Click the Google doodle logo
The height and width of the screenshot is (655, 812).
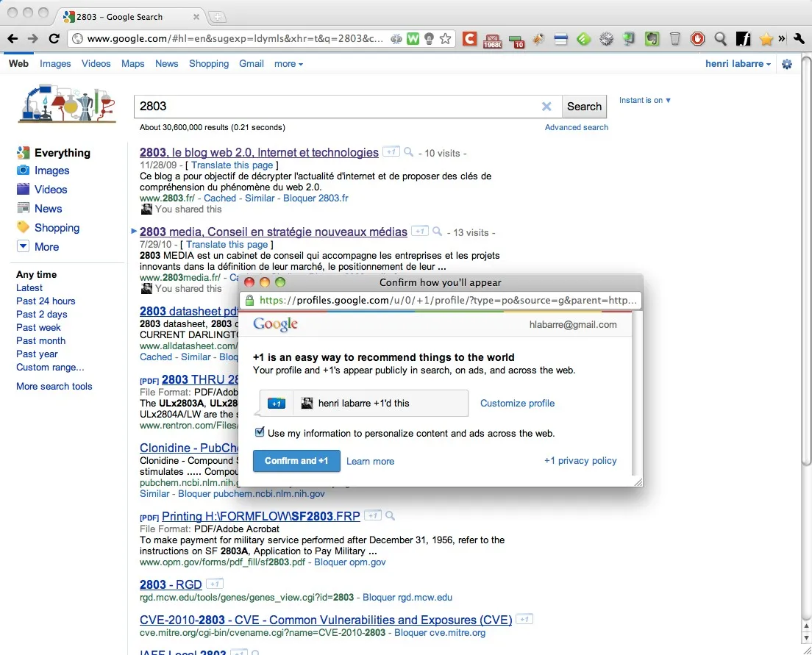click(x=68, y=104)
